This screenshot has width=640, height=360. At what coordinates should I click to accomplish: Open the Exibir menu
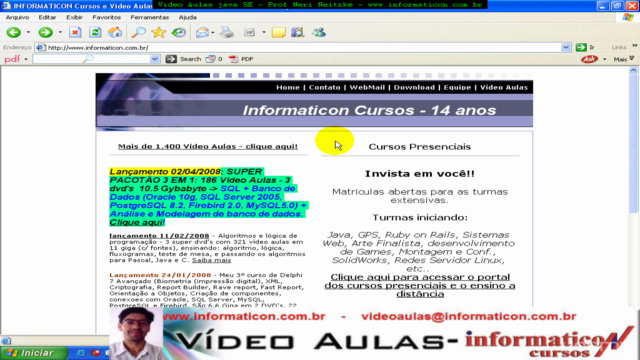click(x=74, y=17)
